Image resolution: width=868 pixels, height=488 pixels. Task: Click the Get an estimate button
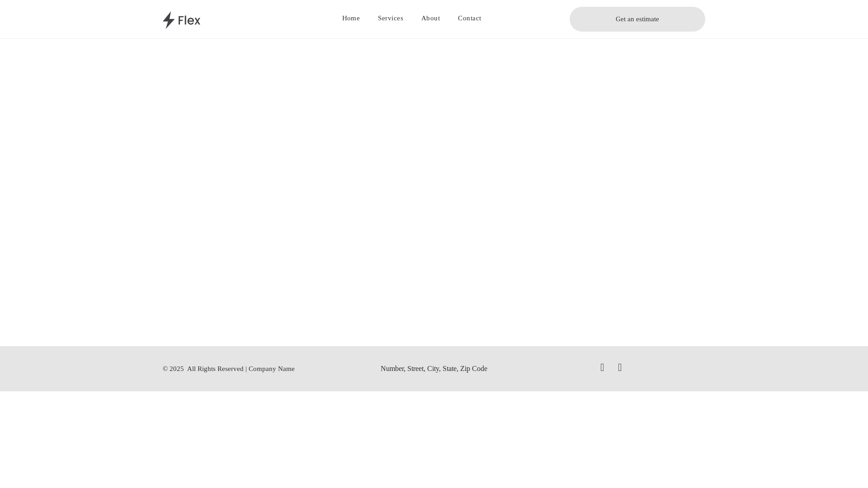pos(637,19)
